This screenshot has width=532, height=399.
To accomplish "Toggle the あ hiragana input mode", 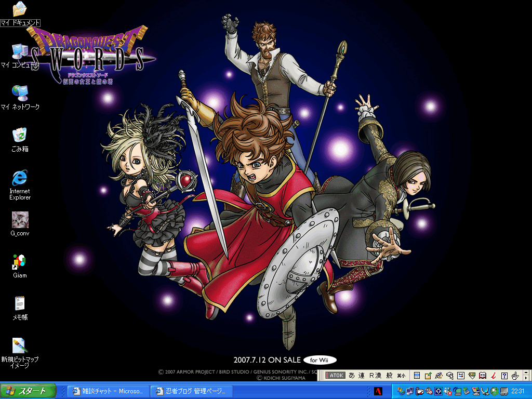I will point(352,375).
